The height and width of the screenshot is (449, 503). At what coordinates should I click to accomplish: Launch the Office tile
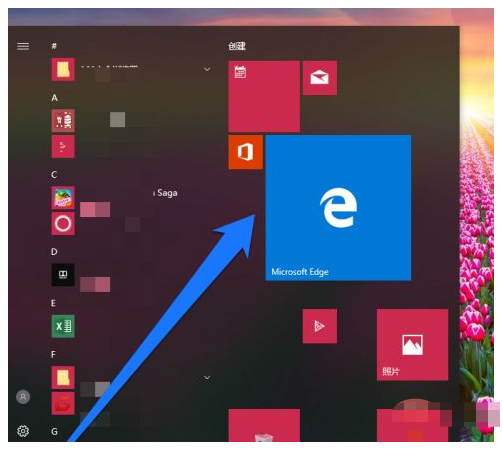tap(245, 152)
